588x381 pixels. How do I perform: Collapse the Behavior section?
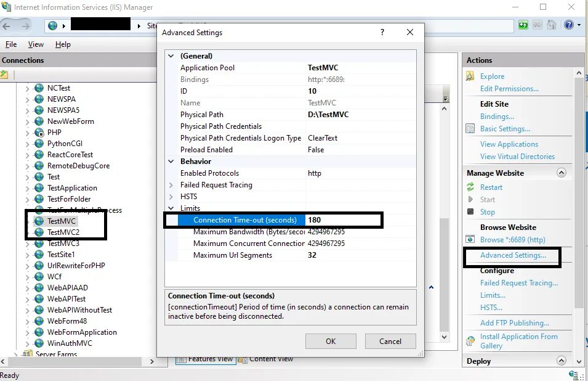coord(171,162)
